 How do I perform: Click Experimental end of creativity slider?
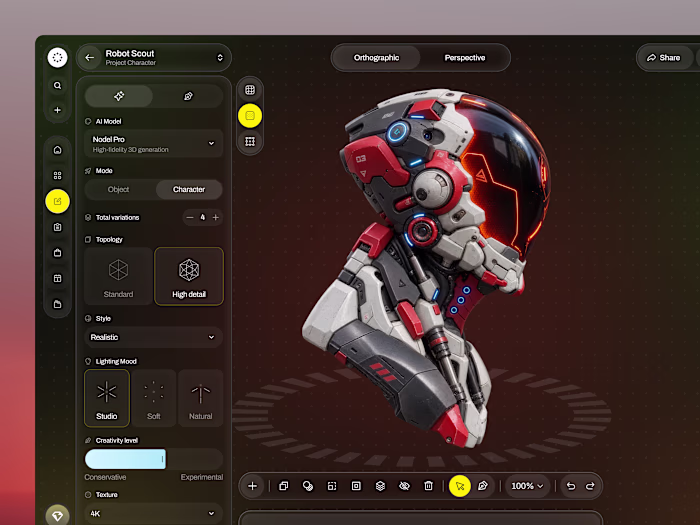tap(202, 477)
